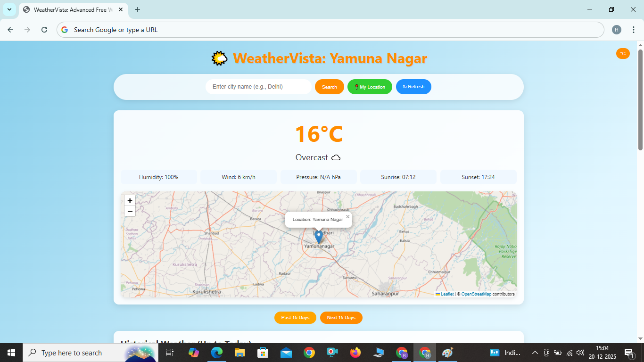Open Paint from the taskbar

click(446, 352)
